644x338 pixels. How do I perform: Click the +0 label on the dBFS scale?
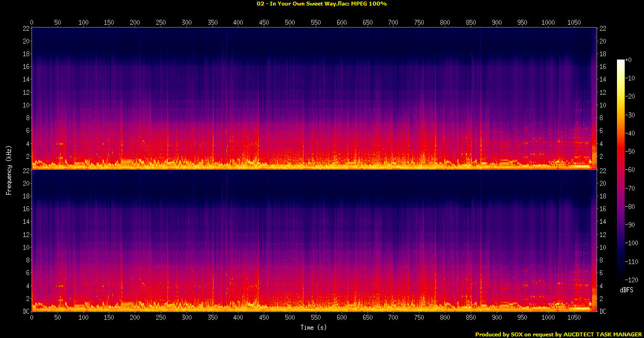coord(629,60)
